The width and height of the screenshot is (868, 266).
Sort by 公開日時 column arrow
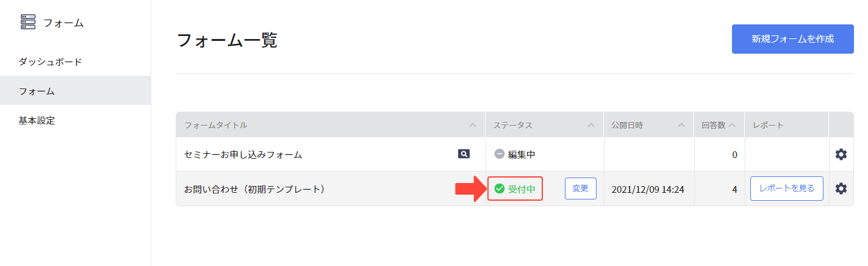tap(681, 125)
